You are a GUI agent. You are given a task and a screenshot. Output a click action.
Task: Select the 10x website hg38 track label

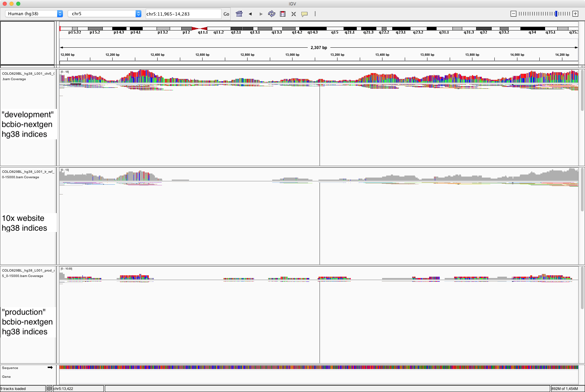24,223
